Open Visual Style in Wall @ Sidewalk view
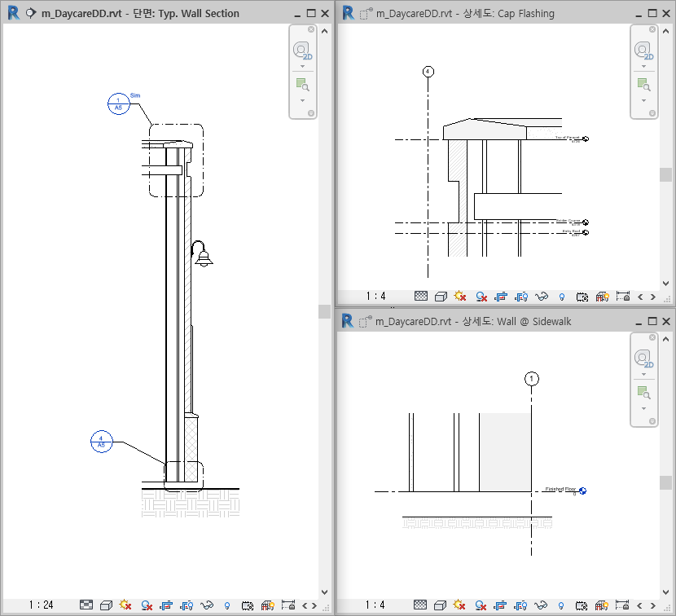 coord(440,605)
